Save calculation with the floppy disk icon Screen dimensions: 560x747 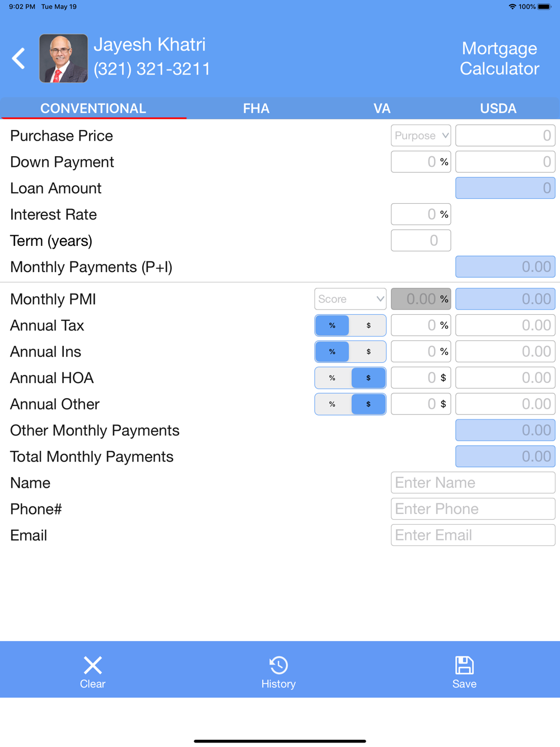point(464,665)
